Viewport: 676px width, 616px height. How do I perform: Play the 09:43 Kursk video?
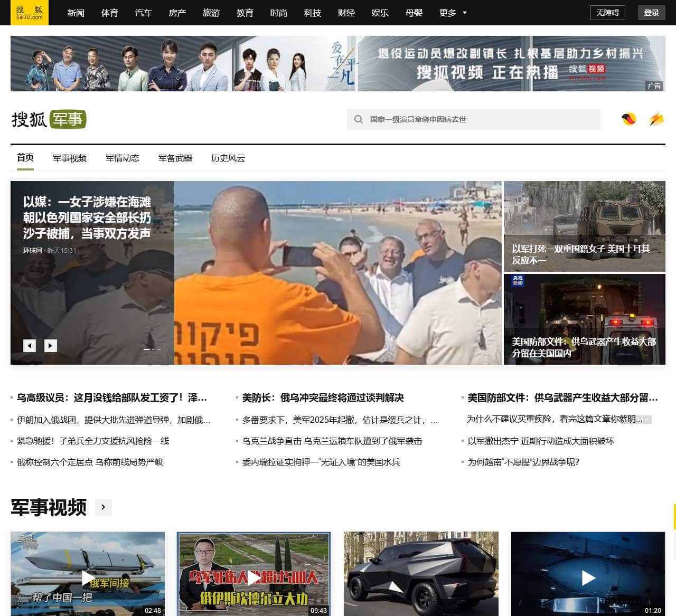tap(253, 574)
